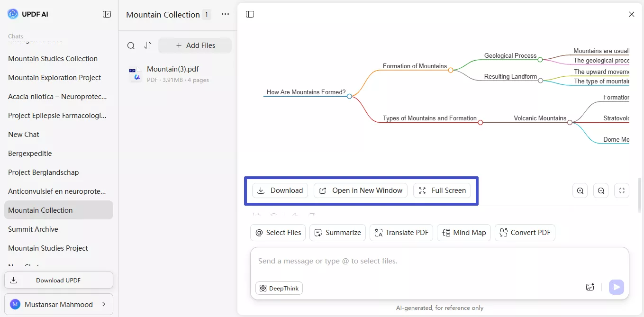Viewport: 644px width, 317px height.
Task: Open the mind map in a new window
Action: click(x=361, y=190)
